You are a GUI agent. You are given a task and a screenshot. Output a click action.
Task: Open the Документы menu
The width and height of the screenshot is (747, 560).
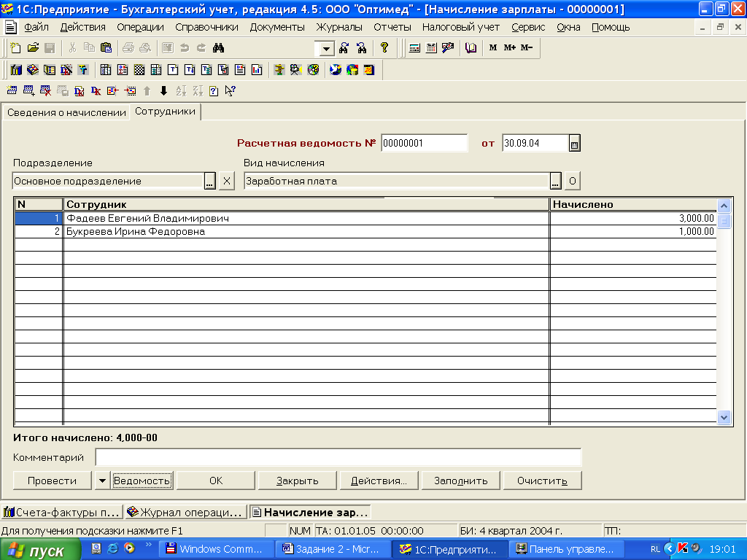coord(277,27)
